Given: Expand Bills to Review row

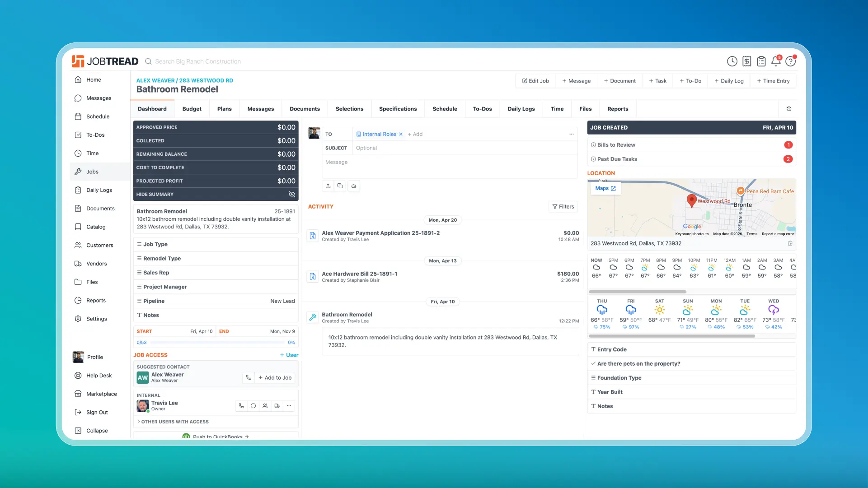Looking at the screenshot, I should click(x=691, y=145).
